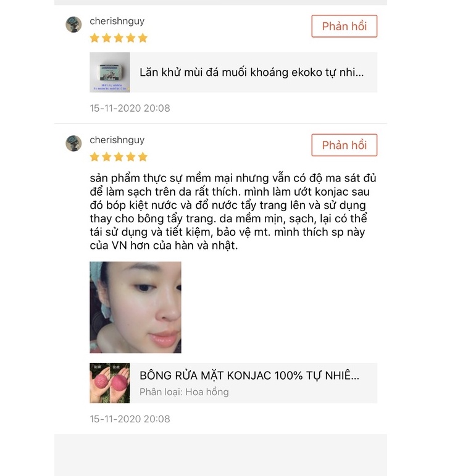Screen dimensions: 476x476
Task: Reply to the ekoko deodorant review with Phản hồi
Action: 344,26
